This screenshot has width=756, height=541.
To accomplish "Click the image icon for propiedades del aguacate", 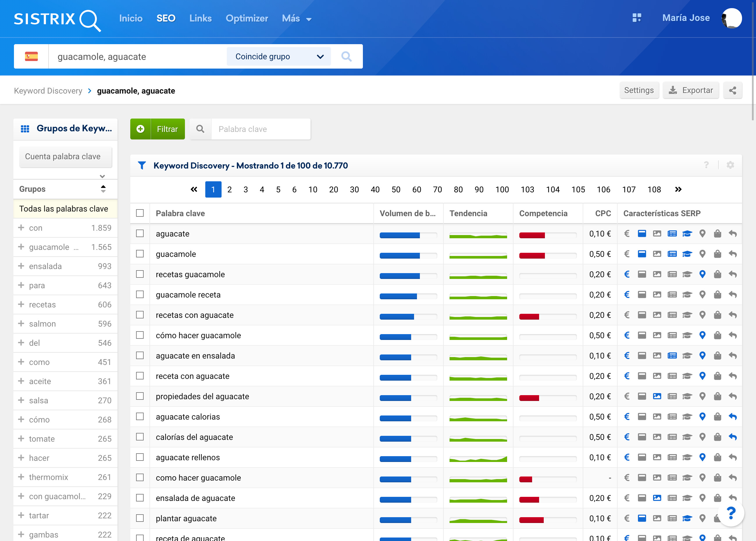I will pos(657,396).
